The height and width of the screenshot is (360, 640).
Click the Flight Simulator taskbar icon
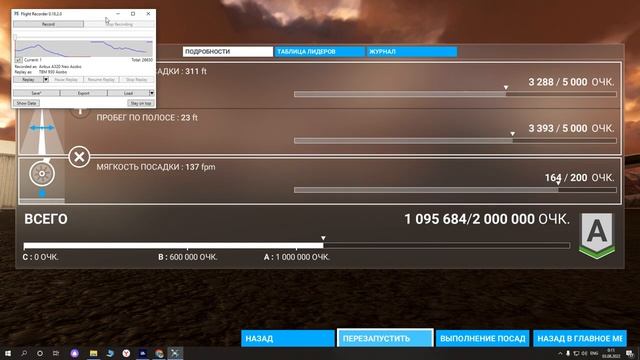(x=175, y=353)
